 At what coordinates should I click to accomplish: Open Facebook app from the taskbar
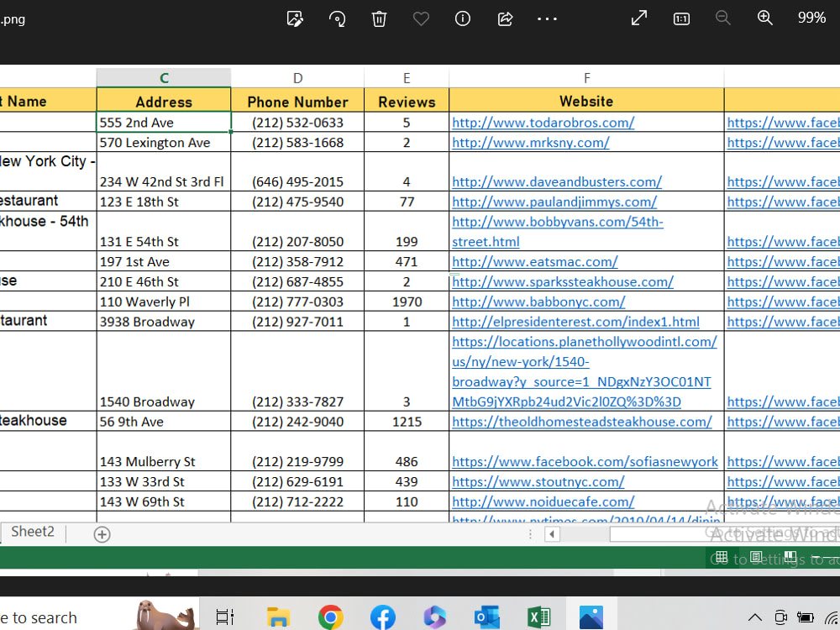tap(383, 617)
